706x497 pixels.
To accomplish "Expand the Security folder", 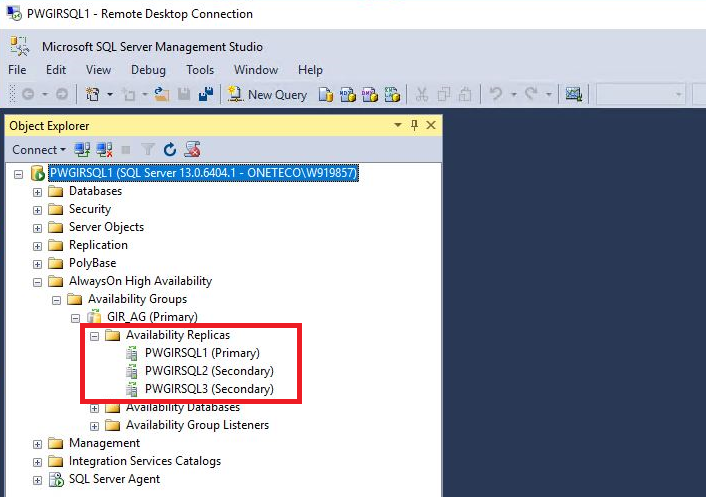I will coord(37,210).
